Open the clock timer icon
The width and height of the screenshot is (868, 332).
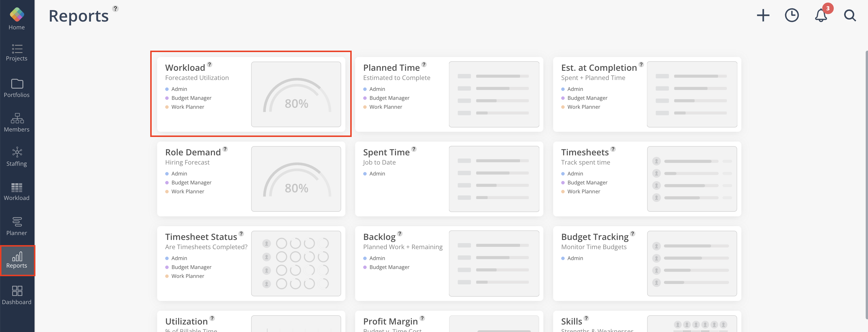pos(791,16)
